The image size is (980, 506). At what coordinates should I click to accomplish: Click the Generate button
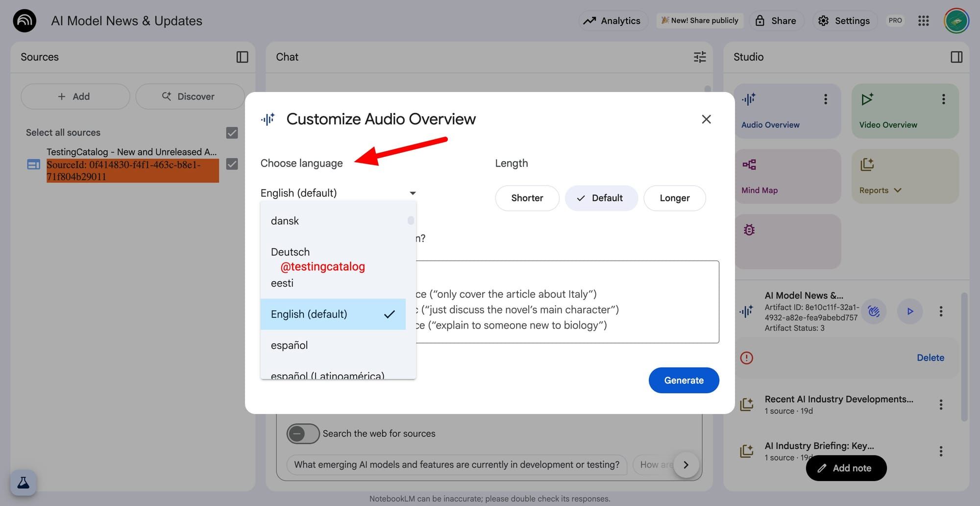tap(684, 380)
